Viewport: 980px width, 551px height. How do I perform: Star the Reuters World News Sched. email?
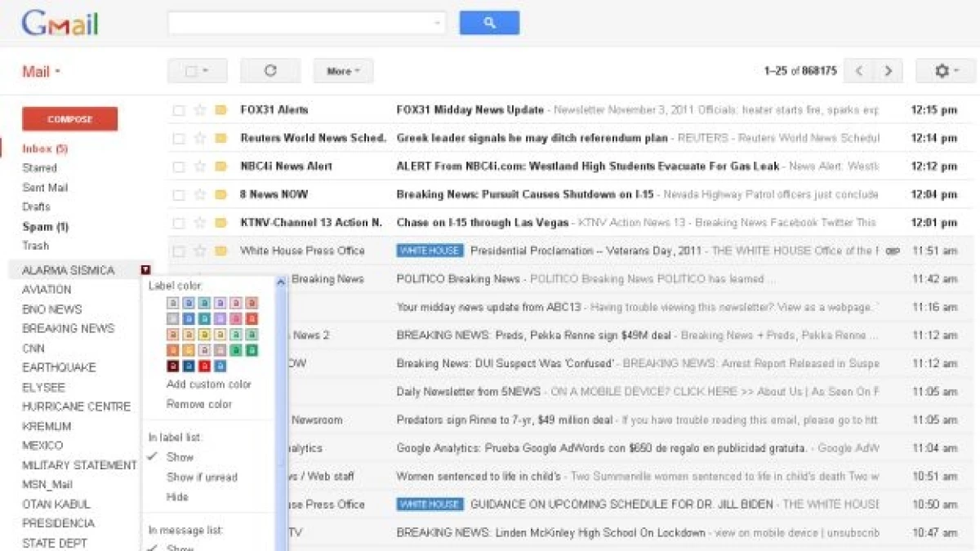click(x=199, y=138)
